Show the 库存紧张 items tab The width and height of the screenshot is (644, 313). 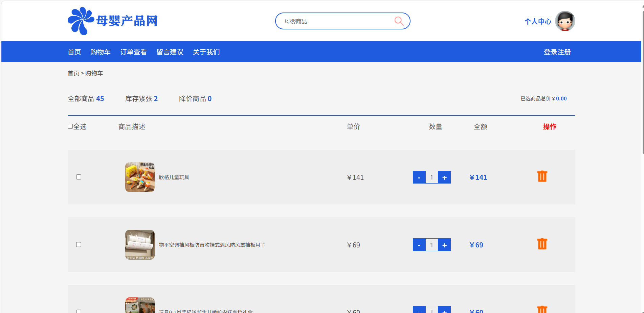[x=141, y=99]
